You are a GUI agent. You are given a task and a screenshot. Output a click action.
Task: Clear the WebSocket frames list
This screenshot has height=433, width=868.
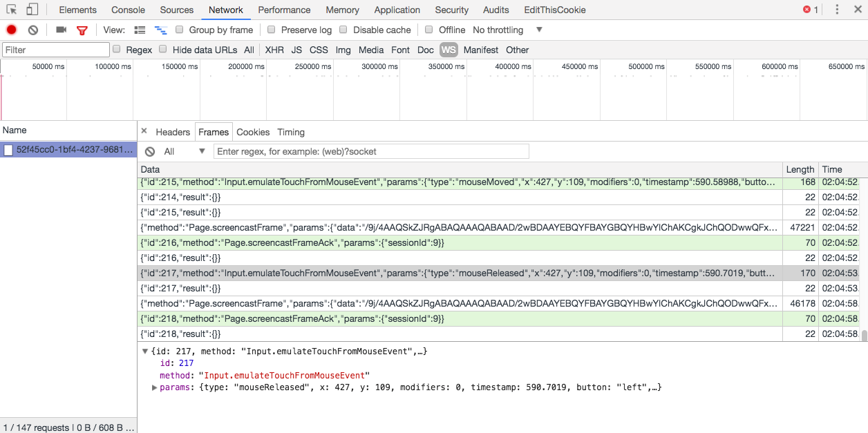(150, 151)
